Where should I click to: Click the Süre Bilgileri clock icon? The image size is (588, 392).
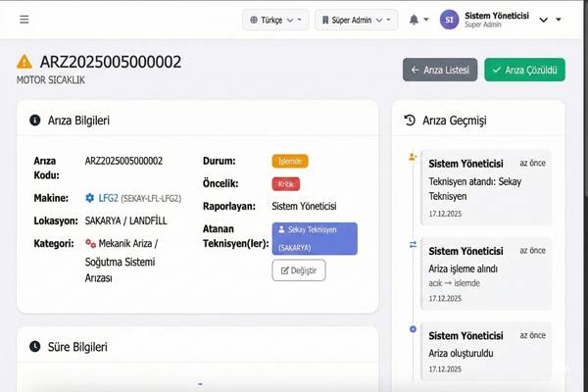point(35,347)
